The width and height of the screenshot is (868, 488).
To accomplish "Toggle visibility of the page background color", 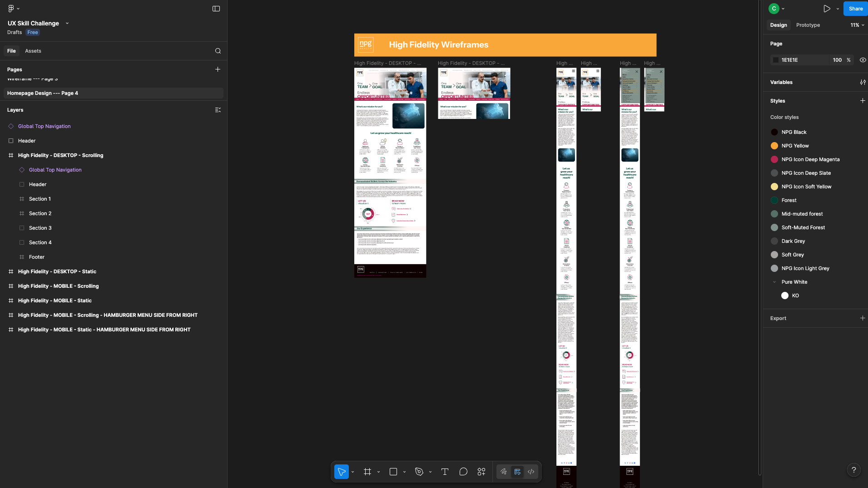I will [x=863, y=59].
